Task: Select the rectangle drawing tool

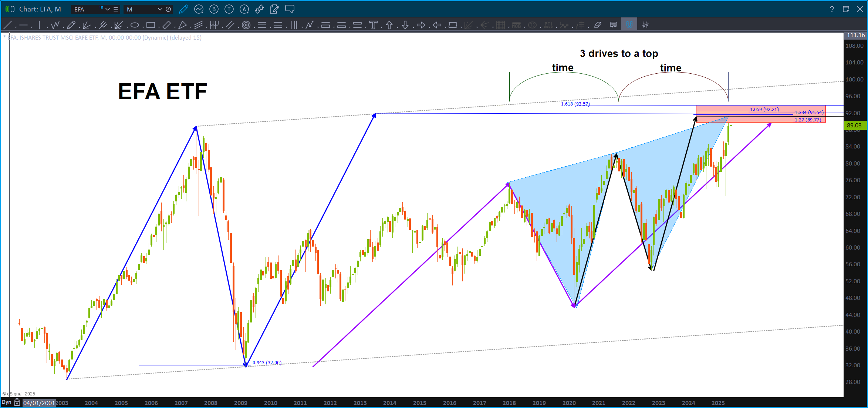Action: pos(150,25)
